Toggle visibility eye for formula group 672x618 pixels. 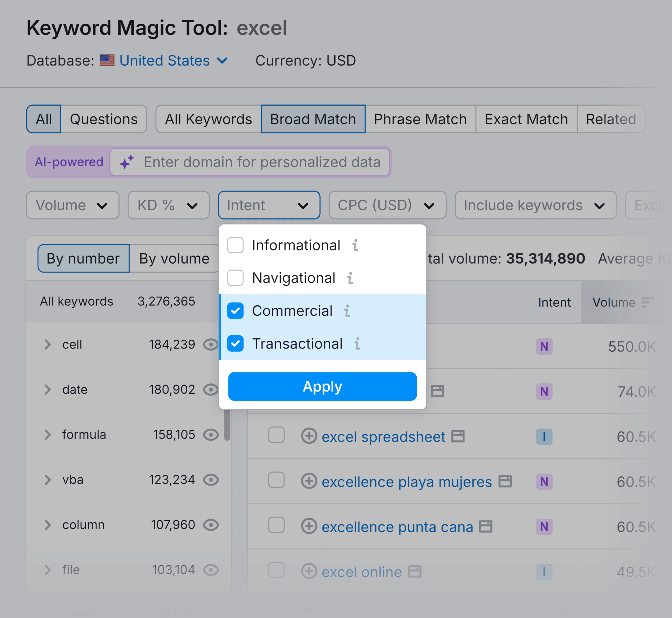tap(211, 435)
